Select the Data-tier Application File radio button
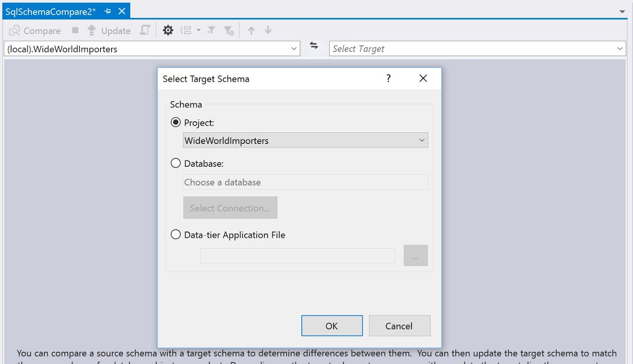The width and height of the screenshot is (633, 364). (176, 234)
